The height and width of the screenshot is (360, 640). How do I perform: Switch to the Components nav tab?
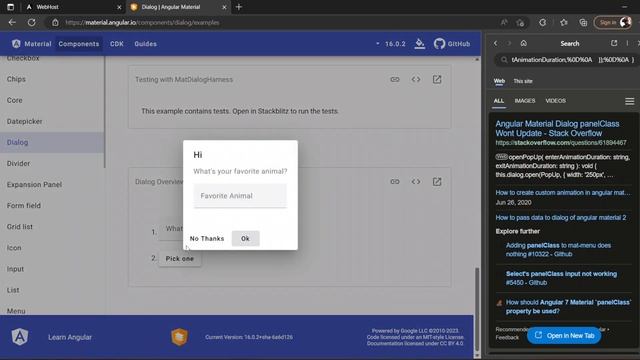(79, 44)
